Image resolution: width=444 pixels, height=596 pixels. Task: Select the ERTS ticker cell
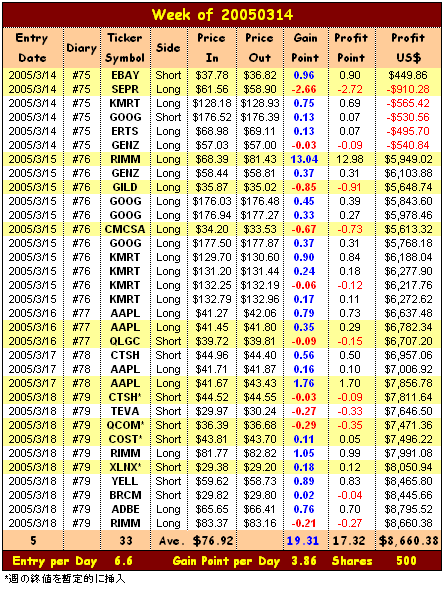click(125, 131)
